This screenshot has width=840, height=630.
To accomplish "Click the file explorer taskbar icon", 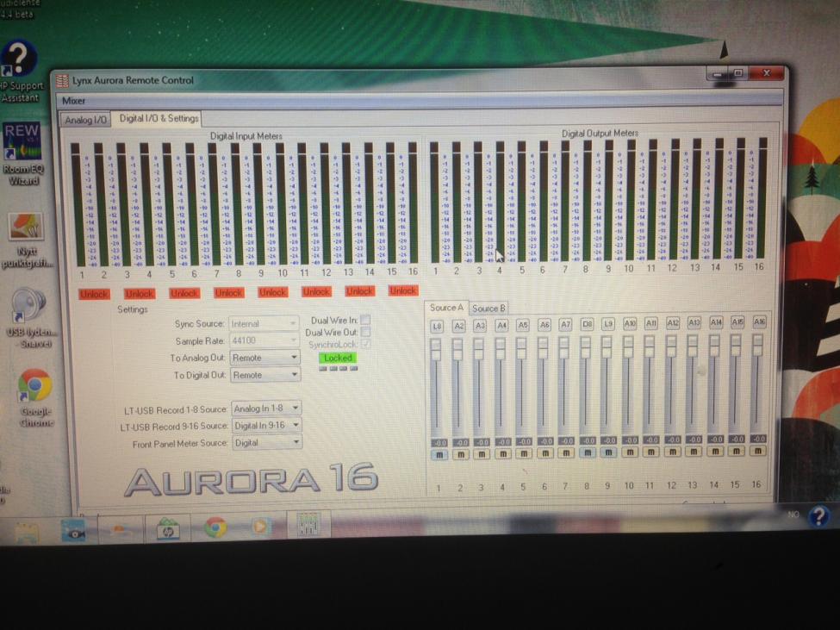I will [27, 532].
